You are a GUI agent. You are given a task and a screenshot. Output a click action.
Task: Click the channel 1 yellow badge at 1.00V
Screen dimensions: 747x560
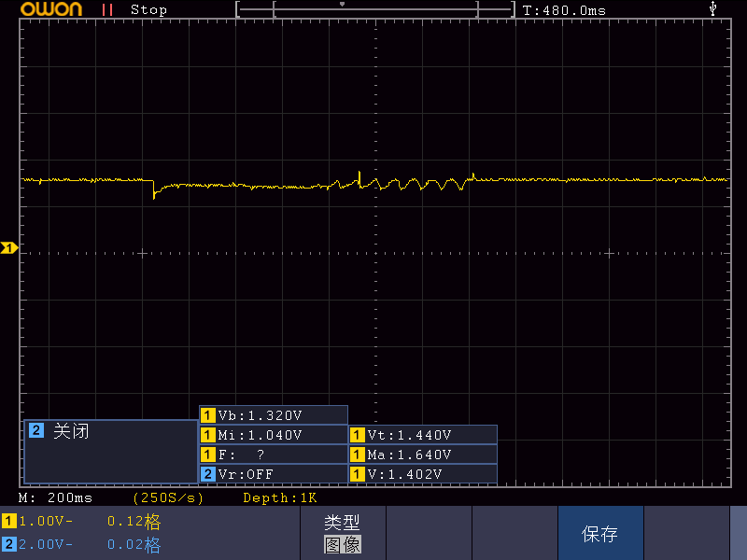point(9,521)
